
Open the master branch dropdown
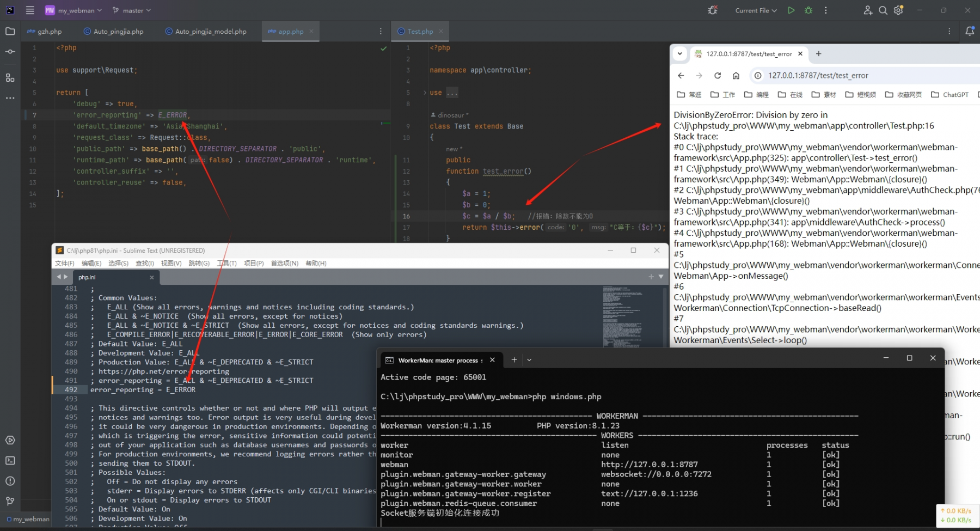point(131,10)
